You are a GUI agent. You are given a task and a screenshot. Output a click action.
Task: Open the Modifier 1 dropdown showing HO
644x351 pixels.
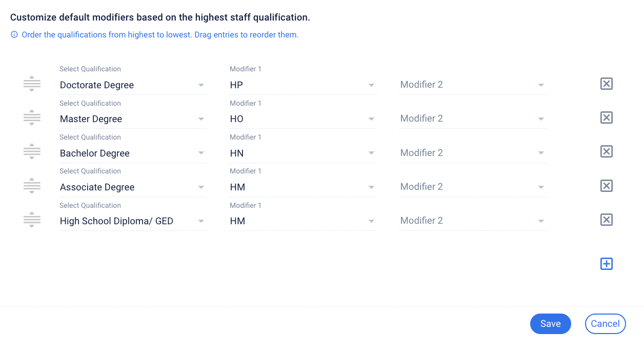click(303, 119)
